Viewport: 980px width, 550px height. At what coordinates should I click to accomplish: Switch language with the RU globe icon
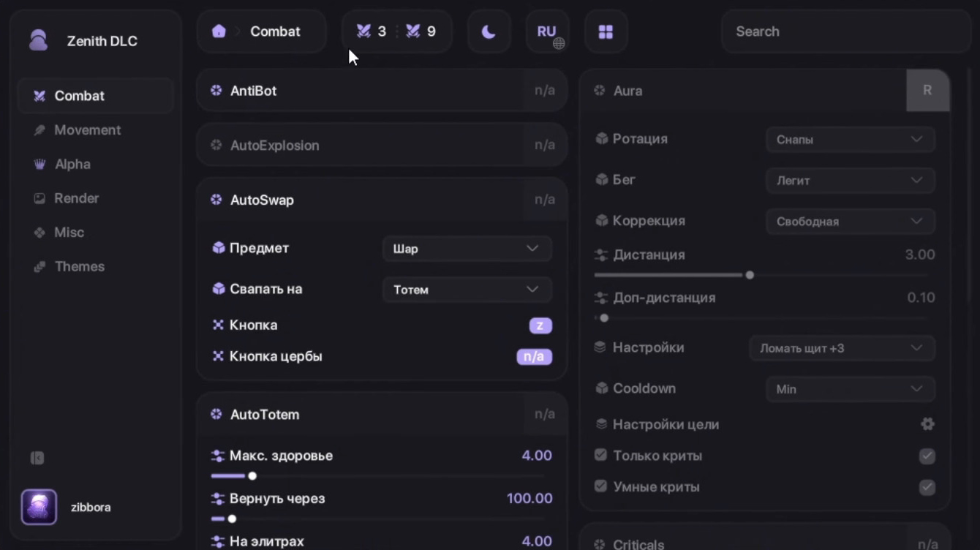(x=548, y=32)
